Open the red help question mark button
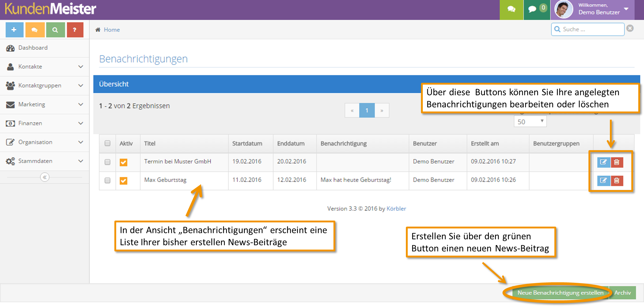644x307 pixels. point(75,30)
